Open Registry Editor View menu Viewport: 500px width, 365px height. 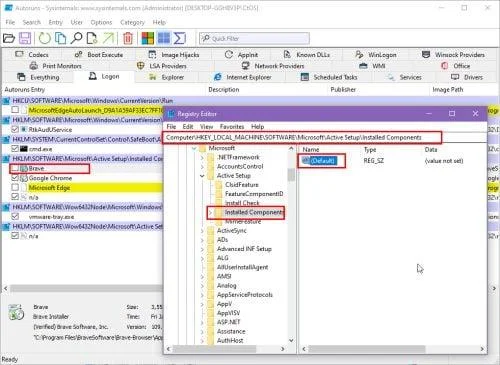(206, 127)
